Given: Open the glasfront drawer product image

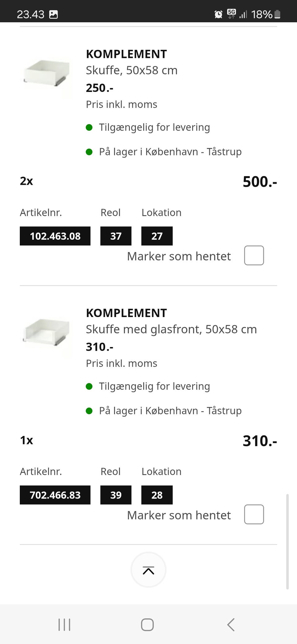Looking at the screenshot, I should tap(46, 332).
